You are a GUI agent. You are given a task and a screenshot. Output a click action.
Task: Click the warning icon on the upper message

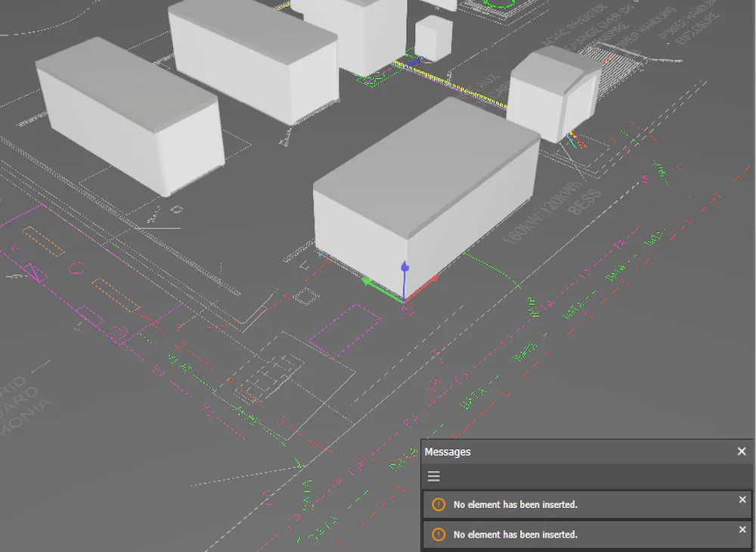438,504
